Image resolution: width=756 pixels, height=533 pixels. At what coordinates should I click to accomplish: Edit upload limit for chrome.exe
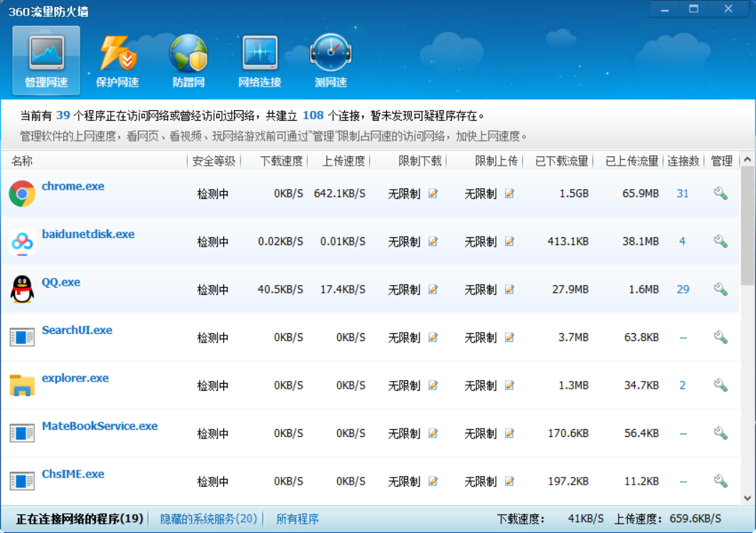pos(509,193)
